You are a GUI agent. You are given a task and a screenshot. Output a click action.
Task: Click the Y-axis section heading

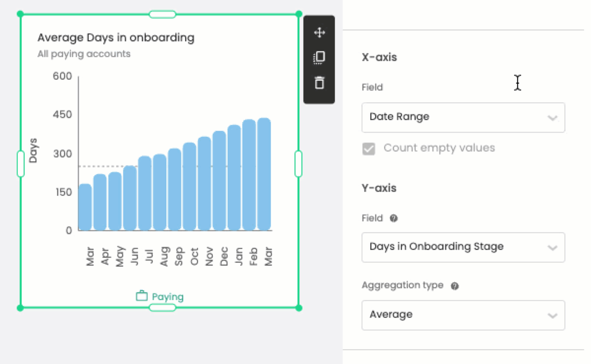pos(379,188)
